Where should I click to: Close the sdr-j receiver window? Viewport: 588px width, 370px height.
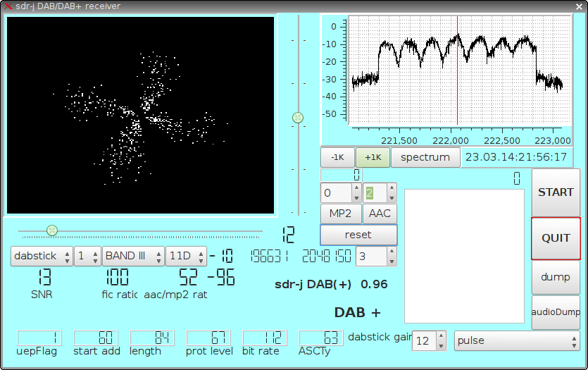pos(580,6)
